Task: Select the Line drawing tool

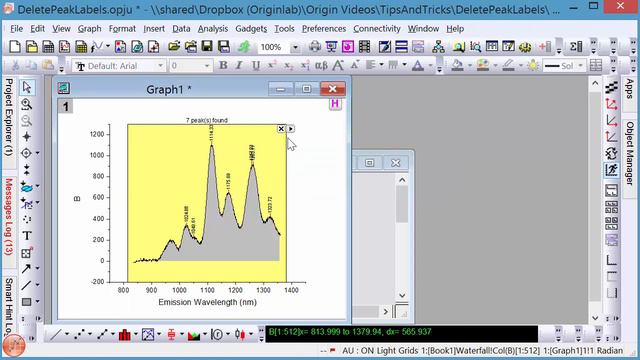Action: (x=26, y=285)
